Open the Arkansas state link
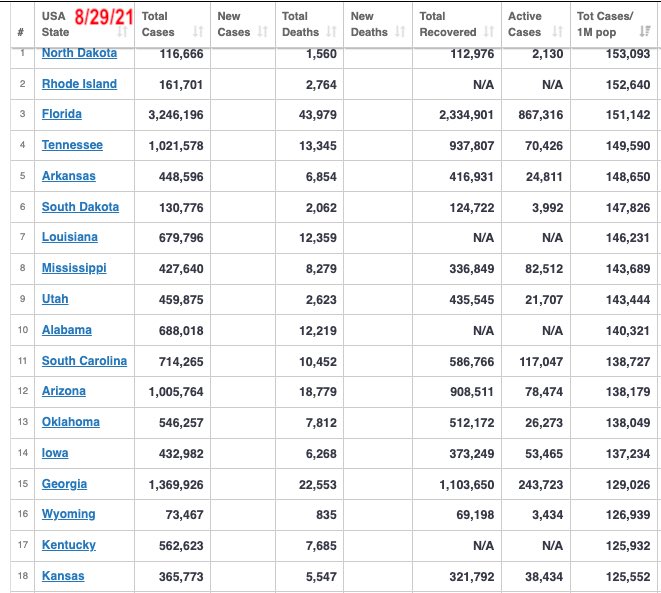The height and width of the screenshot is (593, 661). point(69,176)
